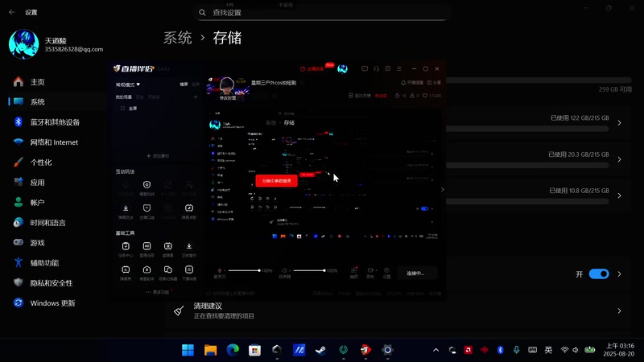This screenshot has width=644, height=362.
Task: Click the AD task icon under 基础工具
Action: [x=147, y=246]
